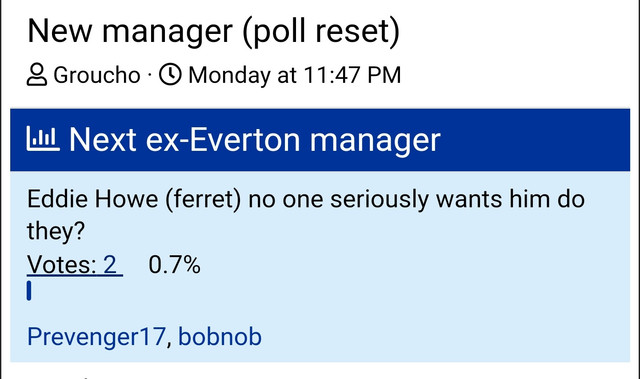Open Prevenger17's profile
The width and height of the screenshot is (640, 379).
click(x=96, y=337)
